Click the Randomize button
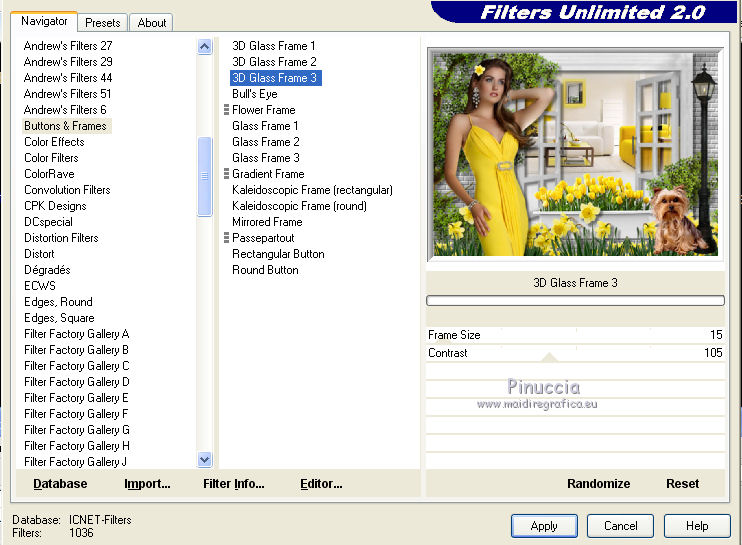The width and height of the screenshot is (742, 545). pos(598,483)
